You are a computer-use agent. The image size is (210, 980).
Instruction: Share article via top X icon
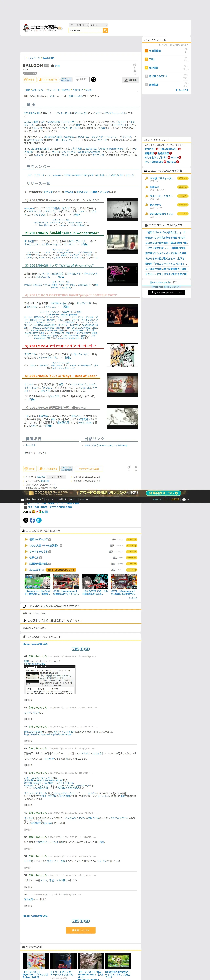tap(93, 80)
